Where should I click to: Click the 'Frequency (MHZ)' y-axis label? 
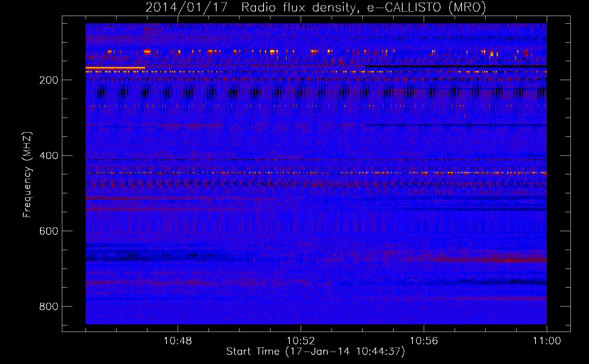click(27, 174)
